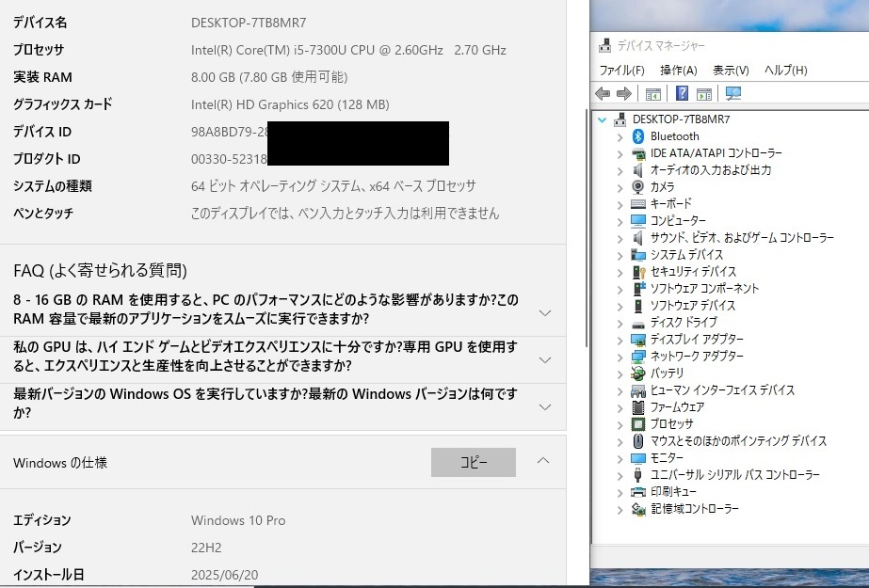
Task: Scan for hardware changes using the monitor icon
Action: point(733,93)
